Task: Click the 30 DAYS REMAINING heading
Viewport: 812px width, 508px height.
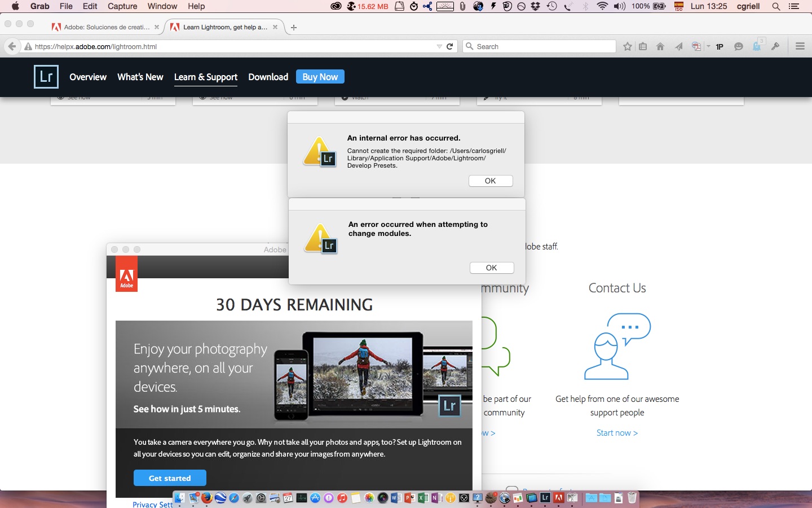Action: pos(294,305)
